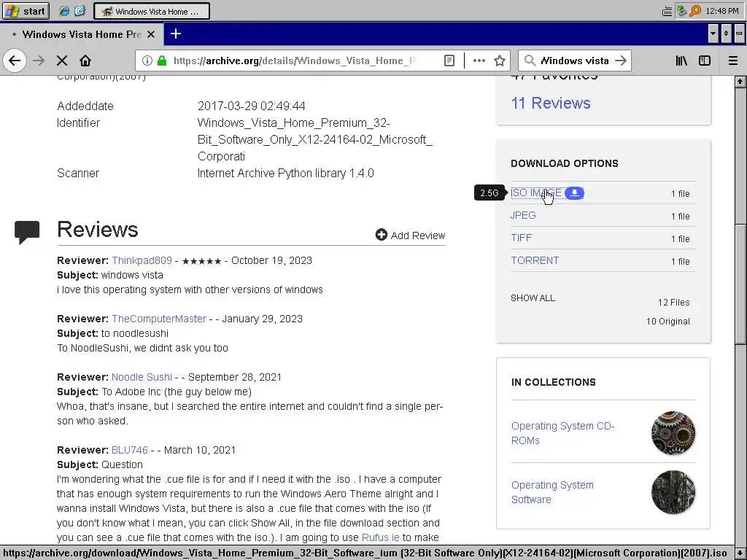Viewport: 747px width, 560px height.
Task: Open reviewer BLU746 profile
Action: click(130, 450)
